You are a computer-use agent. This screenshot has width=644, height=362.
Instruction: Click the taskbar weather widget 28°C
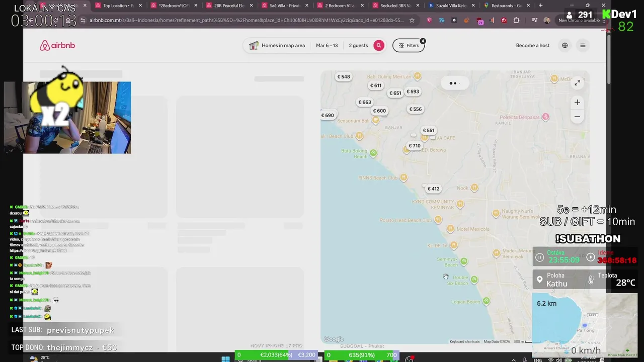pos(40,358)
